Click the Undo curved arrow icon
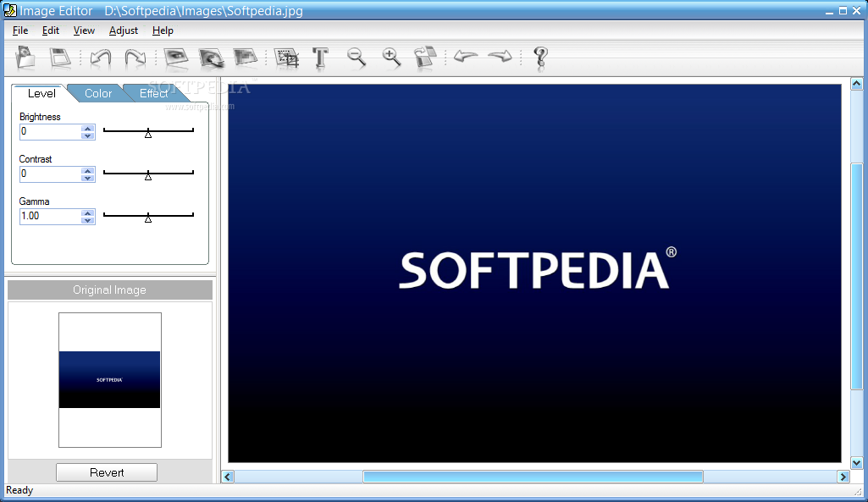Viewport: 868px width, 502px height. click(x=101, y=58)
